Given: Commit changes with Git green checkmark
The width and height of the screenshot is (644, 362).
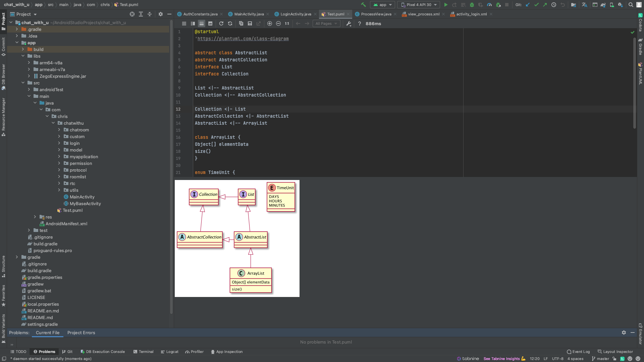Looking at the screenshot, I should (536, 5).
